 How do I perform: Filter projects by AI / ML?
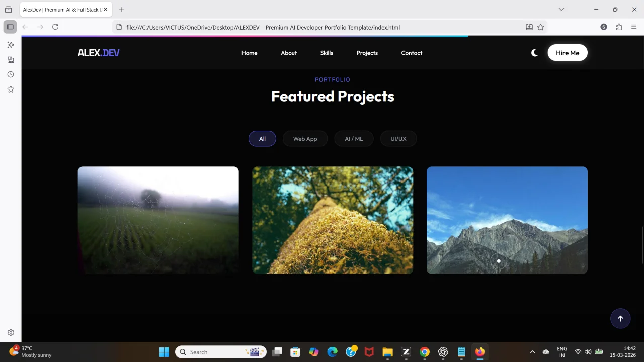(x=354, y=139)
